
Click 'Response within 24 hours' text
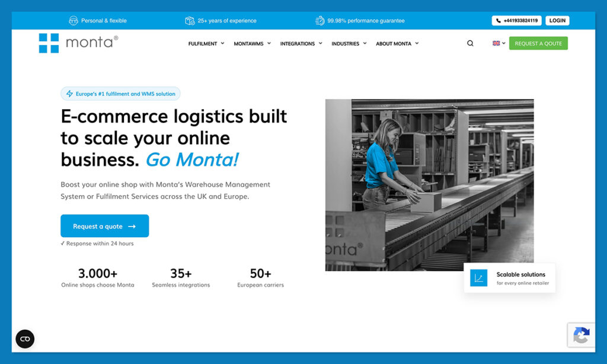[100, 244]
